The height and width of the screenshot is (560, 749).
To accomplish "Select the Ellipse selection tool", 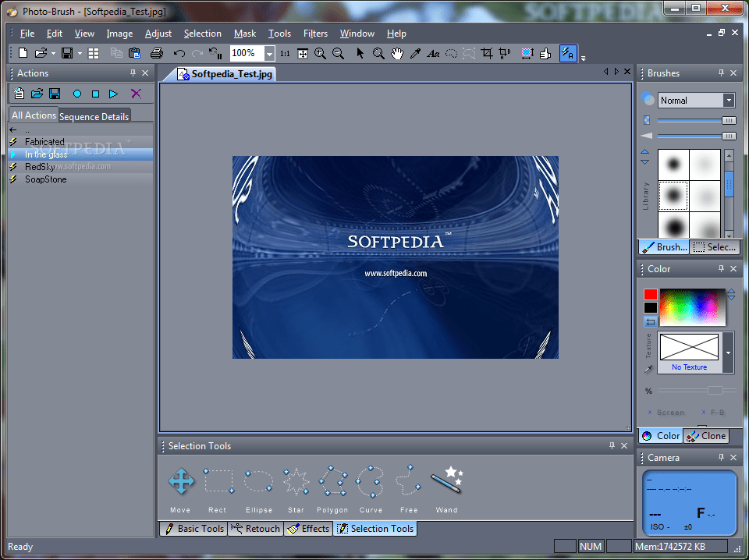I will [x=258, y=482].
